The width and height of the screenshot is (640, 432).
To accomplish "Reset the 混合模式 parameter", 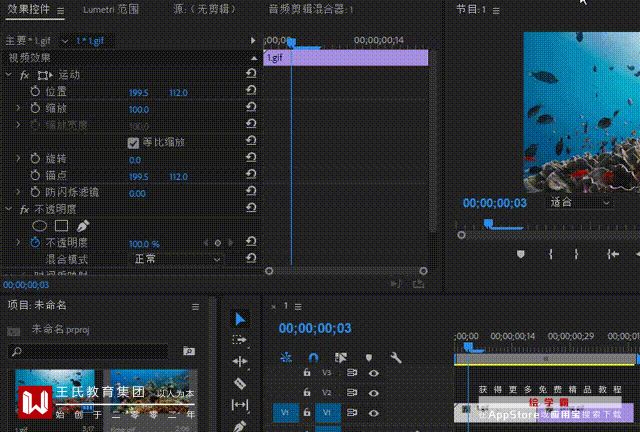I will 251,258.
